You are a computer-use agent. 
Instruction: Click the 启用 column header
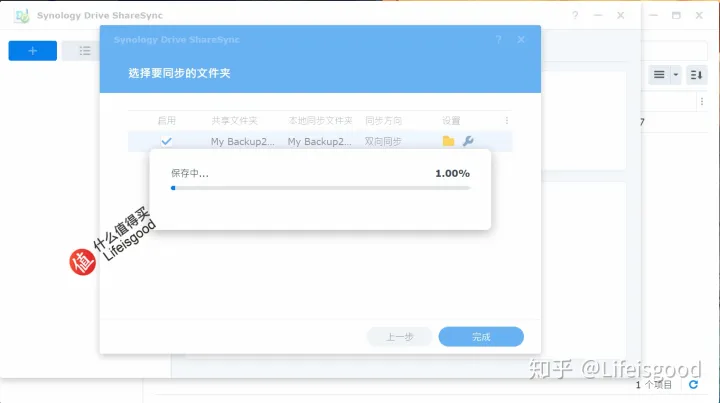point(166,121)
